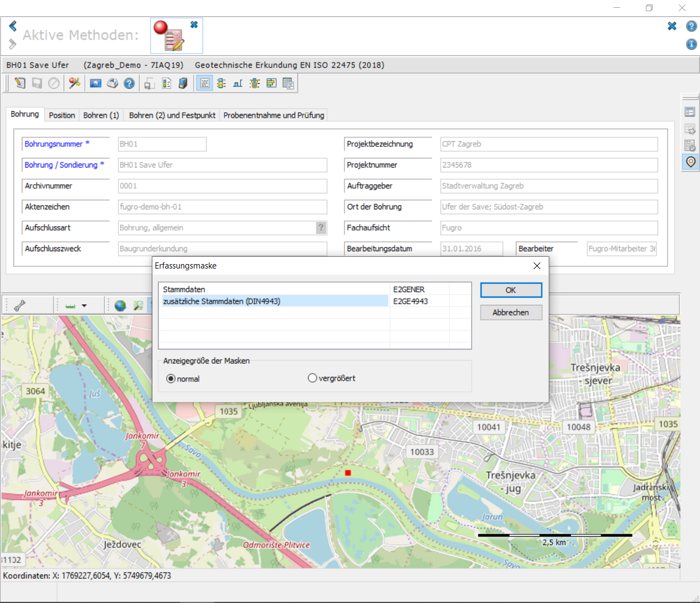Click the Koordinaten readout in the status bar
Viewport: 700px width, 603px height.
pyautogui.click(x=87, y=576)
